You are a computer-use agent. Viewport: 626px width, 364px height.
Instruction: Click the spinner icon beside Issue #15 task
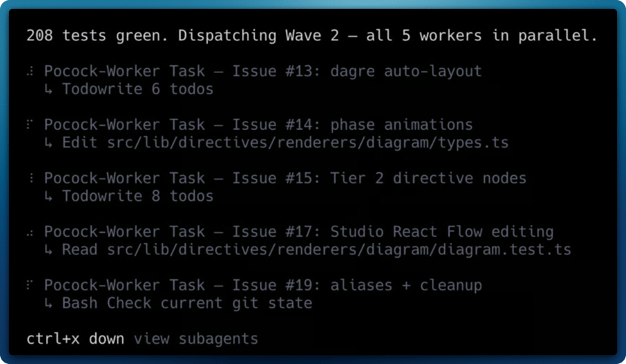pyautogui.click(x=31, y=178)
